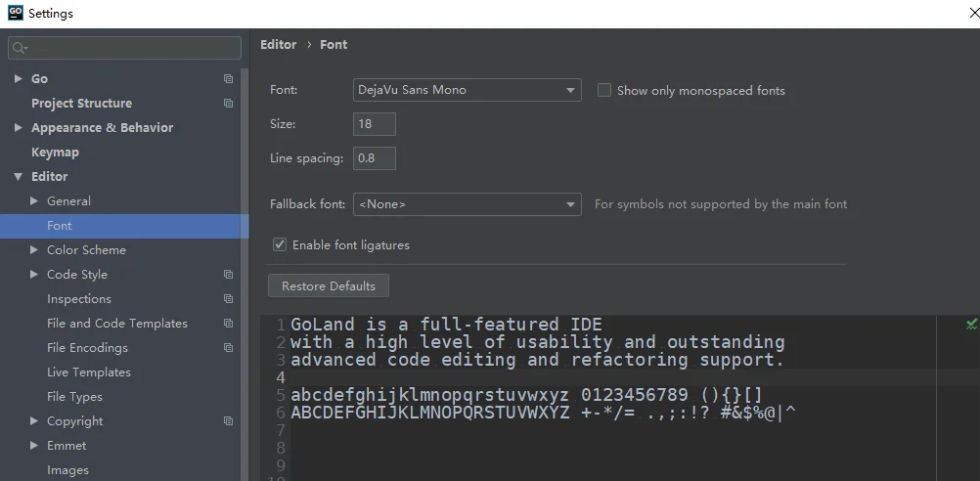Click the GoLand logo in title bar
Viewport: 980px width, 481px height.
15,13
